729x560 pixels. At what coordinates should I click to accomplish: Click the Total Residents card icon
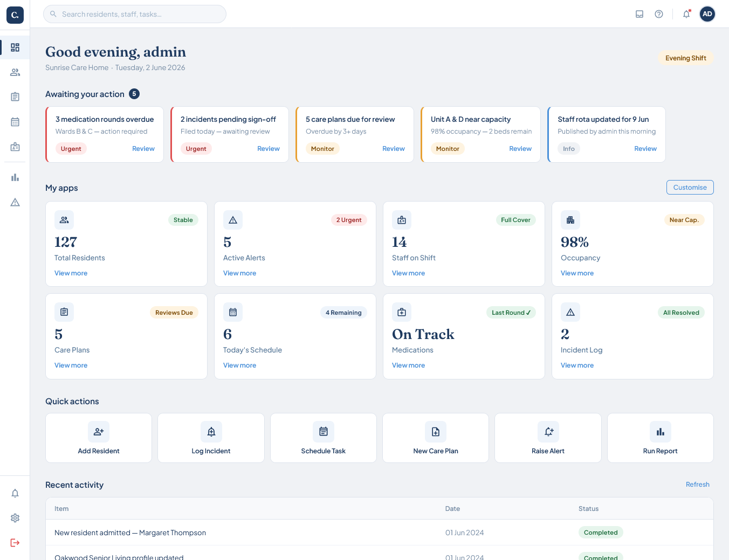pos(64,220)
